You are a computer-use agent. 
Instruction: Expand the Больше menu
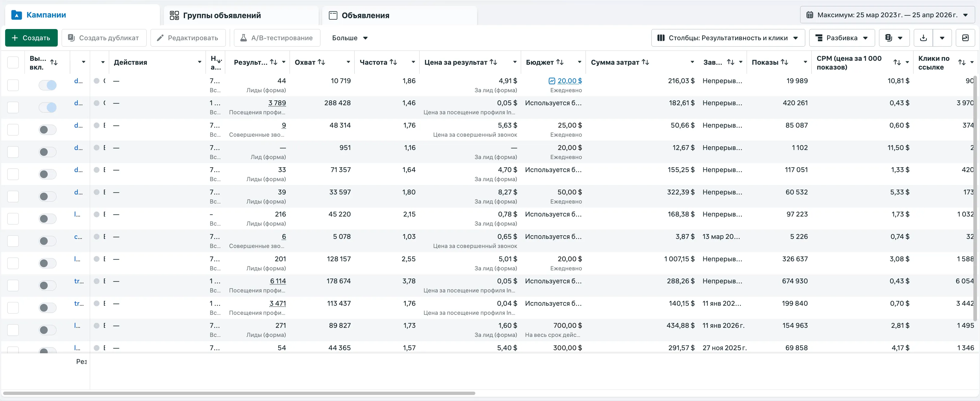(350, 38)
